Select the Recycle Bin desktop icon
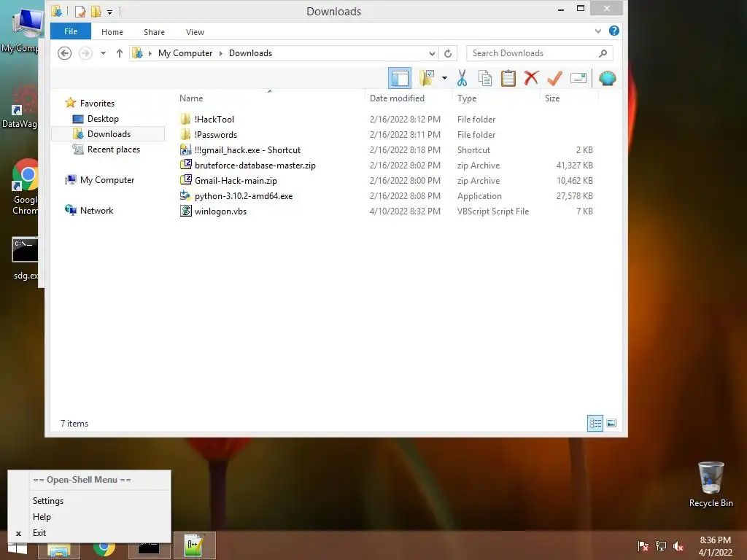Screen dimensions: 747x560 711,484
